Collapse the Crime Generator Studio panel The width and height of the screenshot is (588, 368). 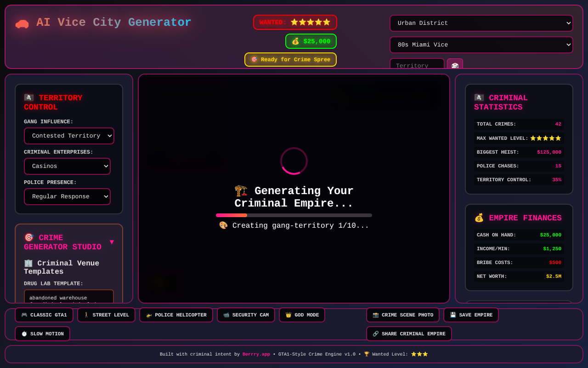click(x=112, y=242)
